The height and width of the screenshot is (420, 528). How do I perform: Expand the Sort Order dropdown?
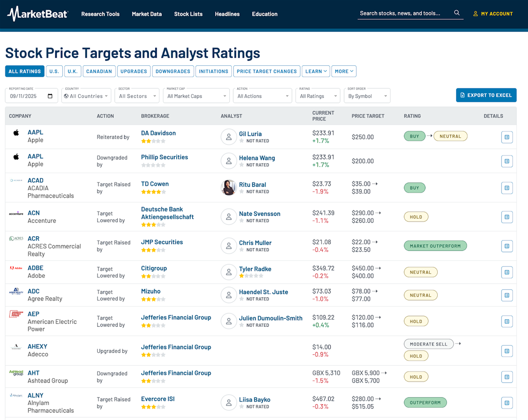[x=367, y=96]
